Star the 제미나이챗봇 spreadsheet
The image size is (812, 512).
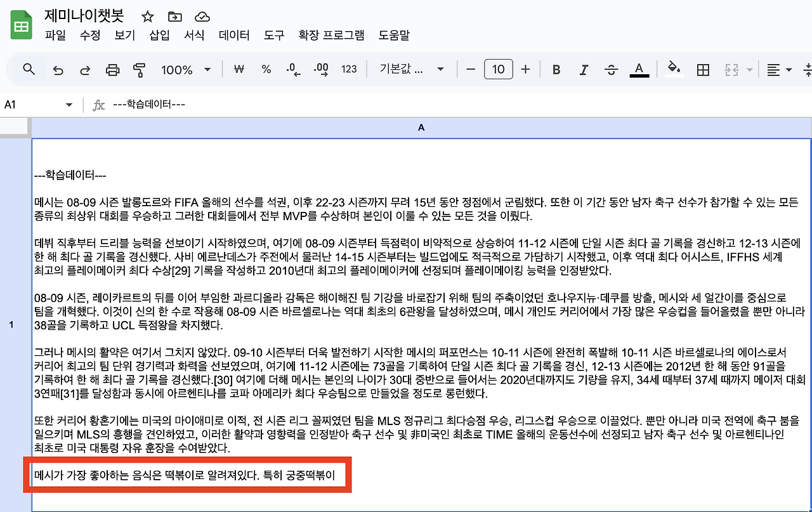click(x=147, y=16)
